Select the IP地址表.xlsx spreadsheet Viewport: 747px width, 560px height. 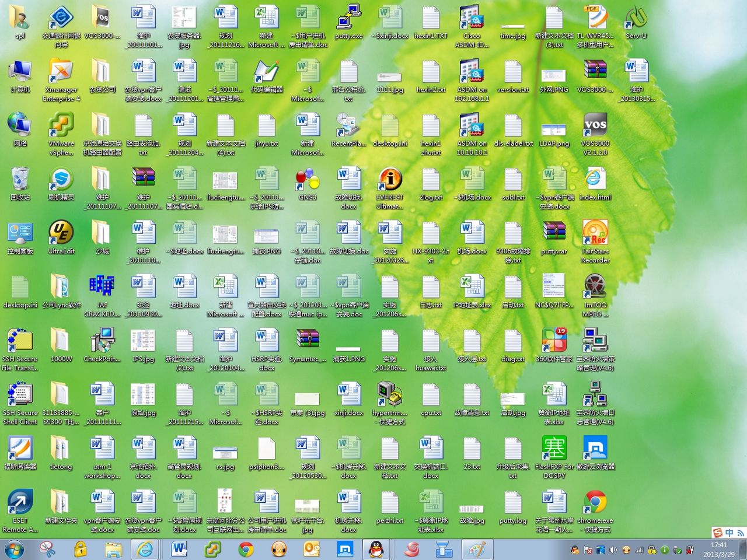point(472,292)
